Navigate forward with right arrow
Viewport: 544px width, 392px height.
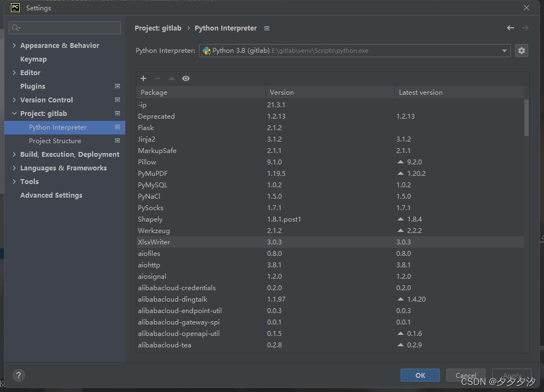(x=525, y=28)
